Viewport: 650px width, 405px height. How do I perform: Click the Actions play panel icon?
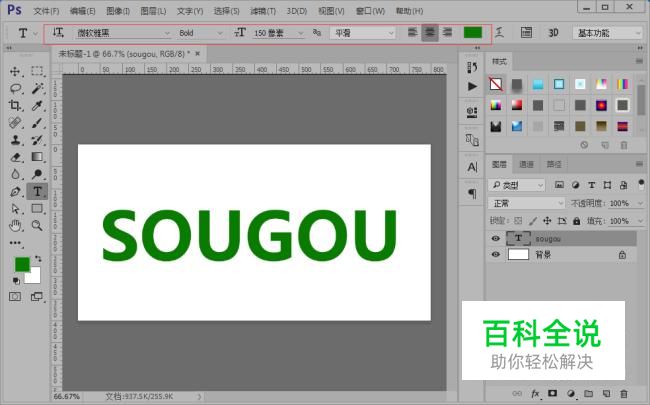coord(472,86)
